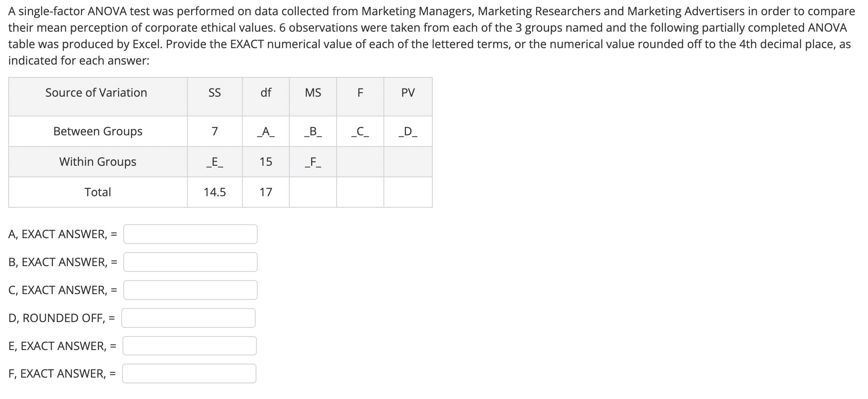
Task: Click the input field for answer A
Action: click(190, 234)
